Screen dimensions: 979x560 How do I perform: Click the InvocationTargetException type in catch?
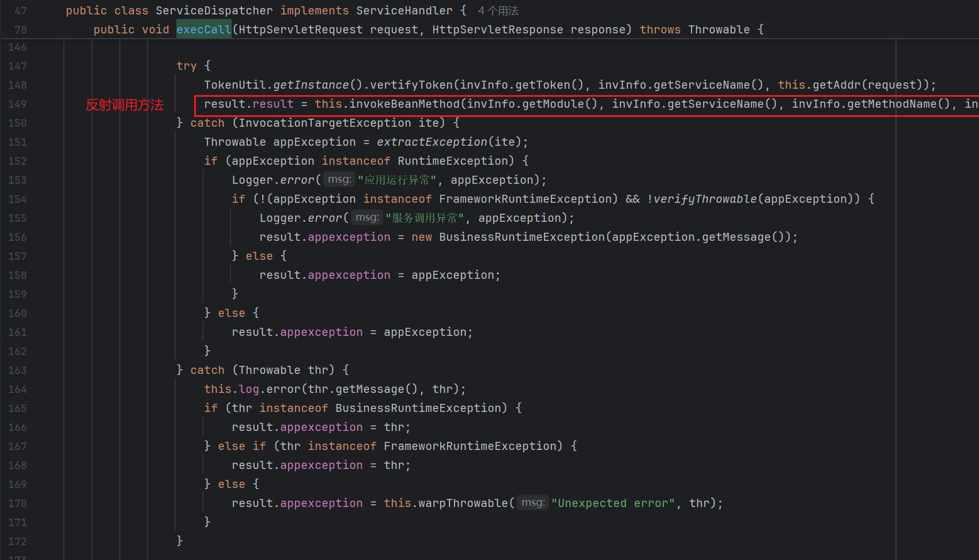click(x=324, y=123)
